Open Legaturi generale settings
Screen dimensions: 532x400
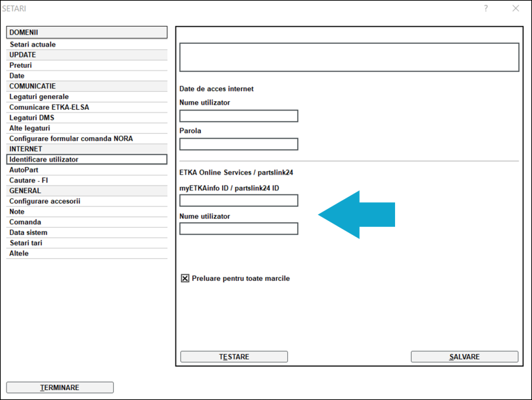coord(39,97)
